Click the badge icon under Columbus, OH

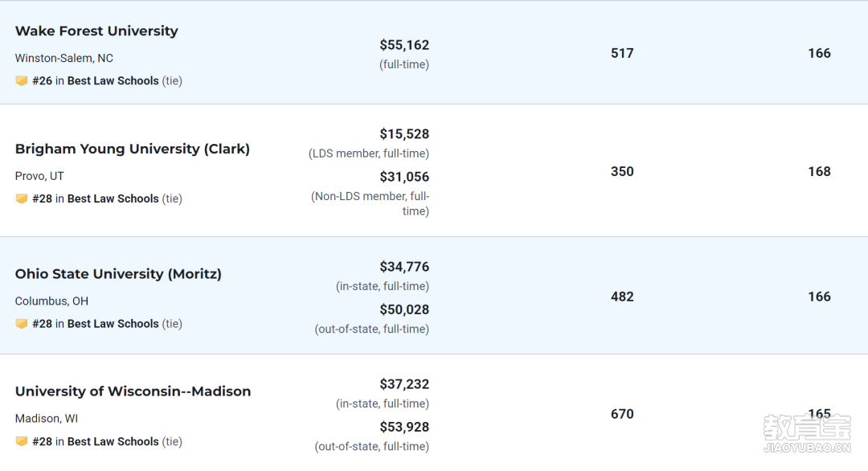coord(22,324)
